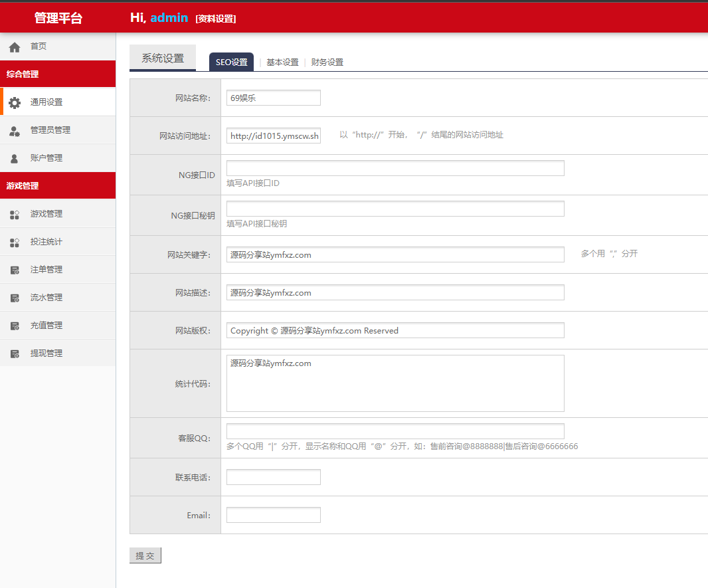Click the 充值管理 sidebar icon
708x588 pixels.
pos(15,326)
